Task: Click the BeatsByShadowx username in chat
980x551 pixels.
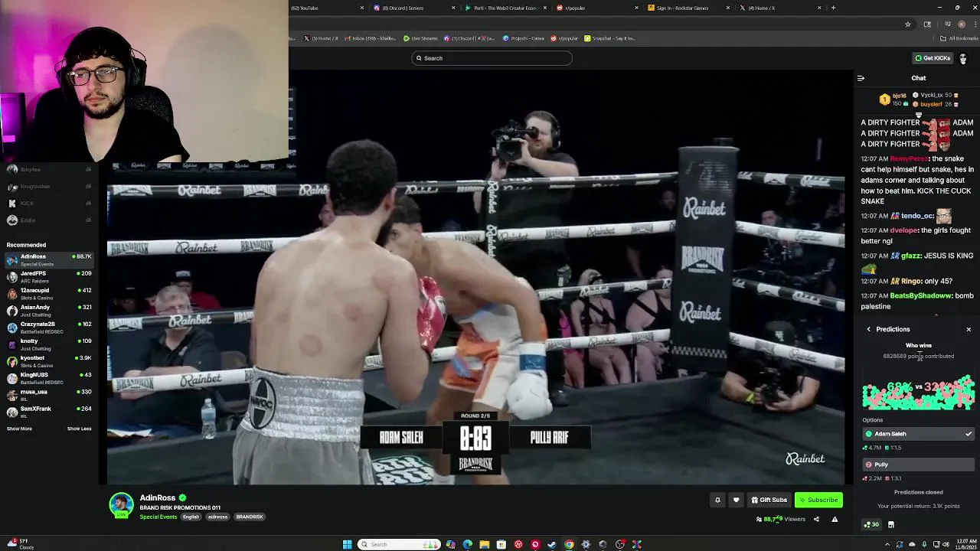Action: point(921,295)
